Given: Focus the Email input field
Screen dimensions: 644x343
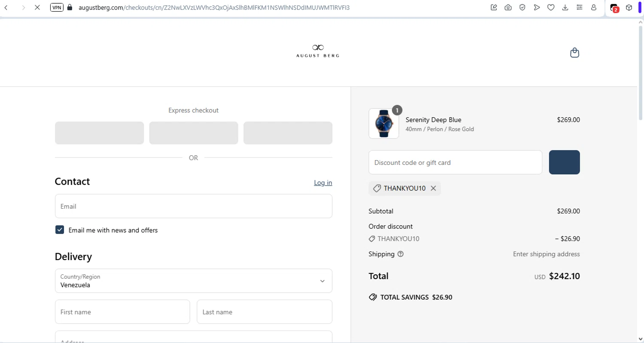Looking at the screenshot, I should [x=194, y=206].
